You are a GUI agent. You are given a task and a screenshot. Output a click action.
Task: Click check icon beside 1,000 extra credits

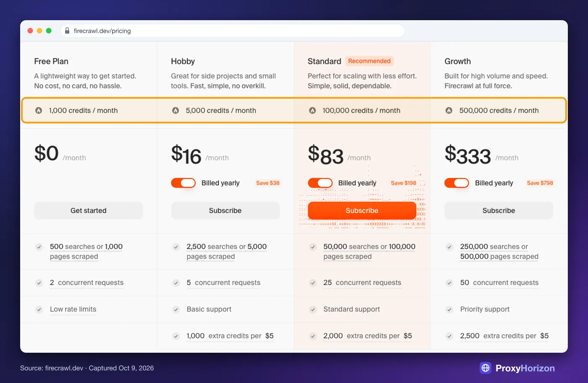[x=176, y=336]
